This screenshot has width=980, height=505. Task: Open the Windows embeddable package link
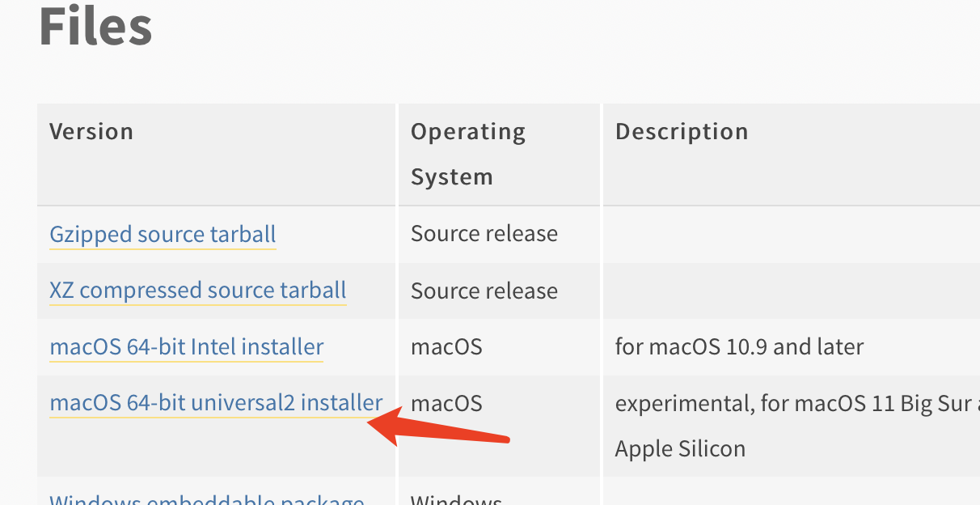(207, 499)
